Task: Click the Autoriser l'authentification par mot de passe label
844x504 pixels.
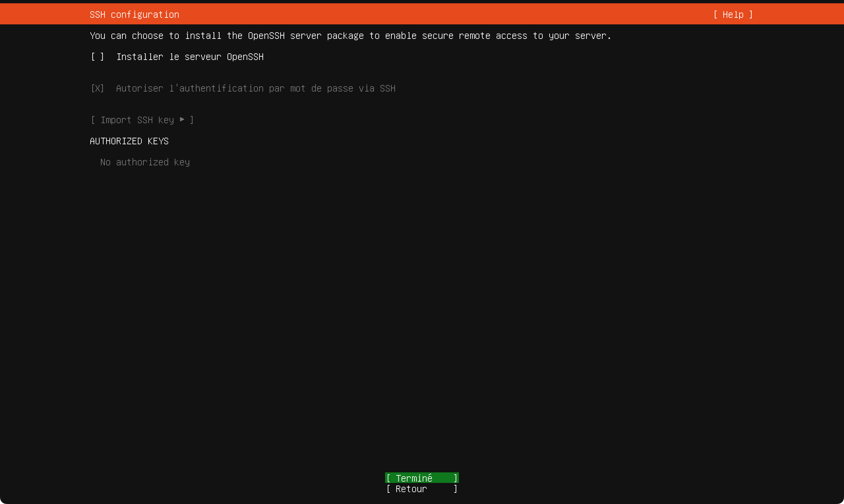Action: [x=256, y=88]
